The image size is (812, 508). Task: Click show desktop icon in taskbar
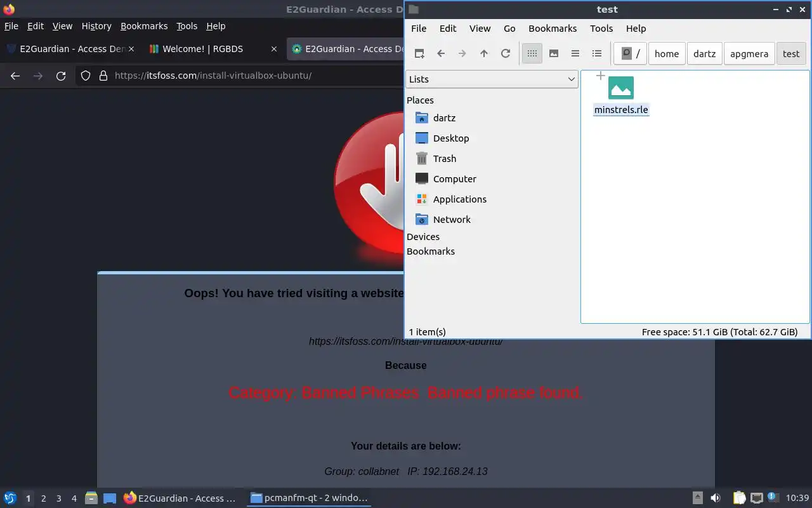(x=110, y=498)
